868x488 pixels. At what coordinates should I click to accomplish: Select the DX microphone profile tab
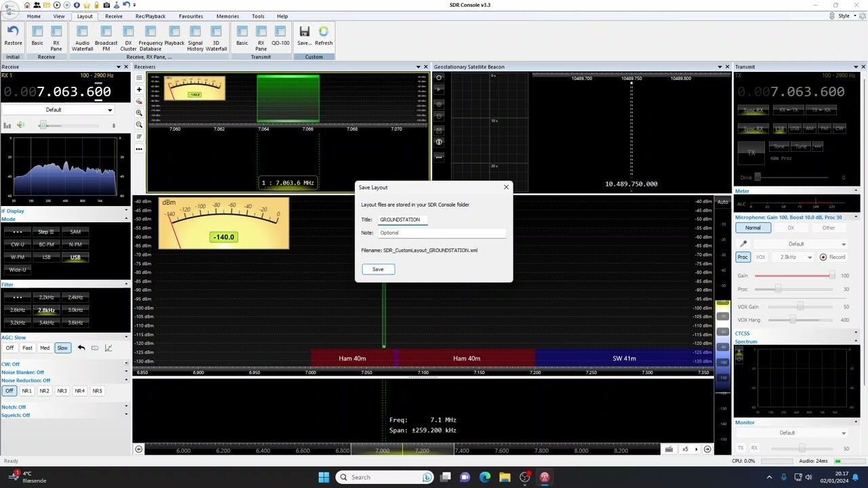click(x=791, y=228)
